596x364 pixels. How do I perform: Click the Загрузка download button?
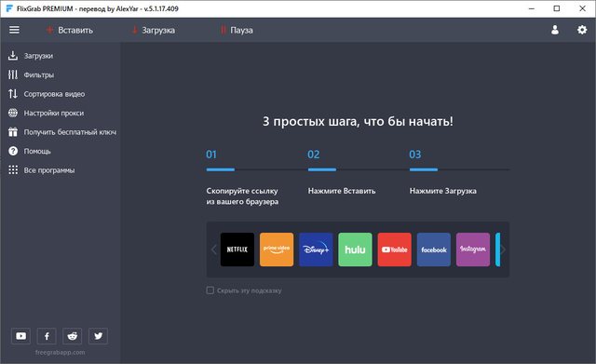click(x=153, y=30)
